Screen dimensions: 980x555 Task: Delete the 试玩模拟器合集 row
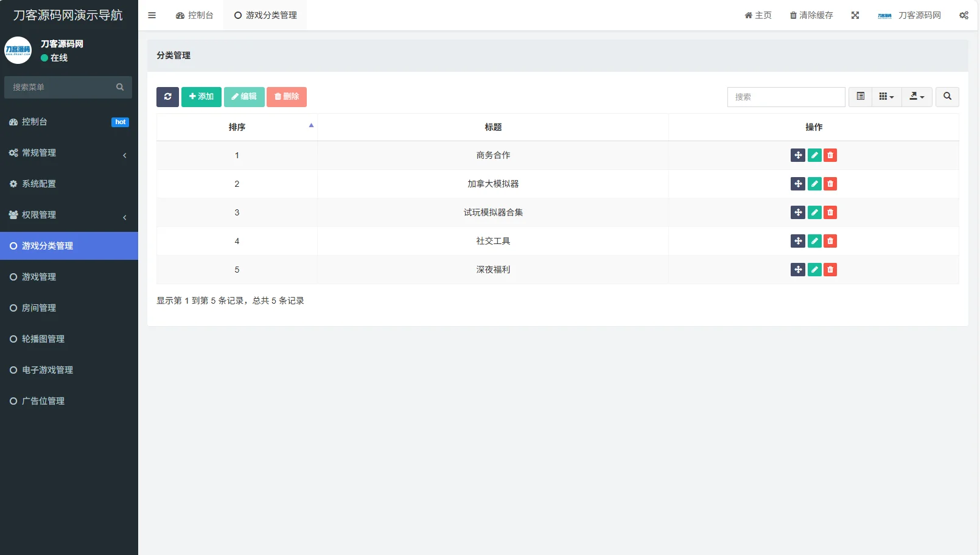[x=830, y=212]
